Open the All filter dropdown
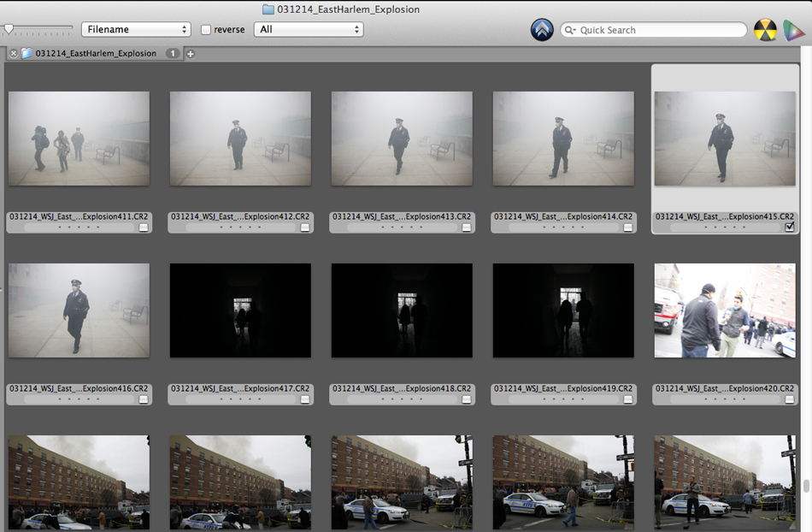Viewport: 812px width, 532px height. tap(309, 30)
